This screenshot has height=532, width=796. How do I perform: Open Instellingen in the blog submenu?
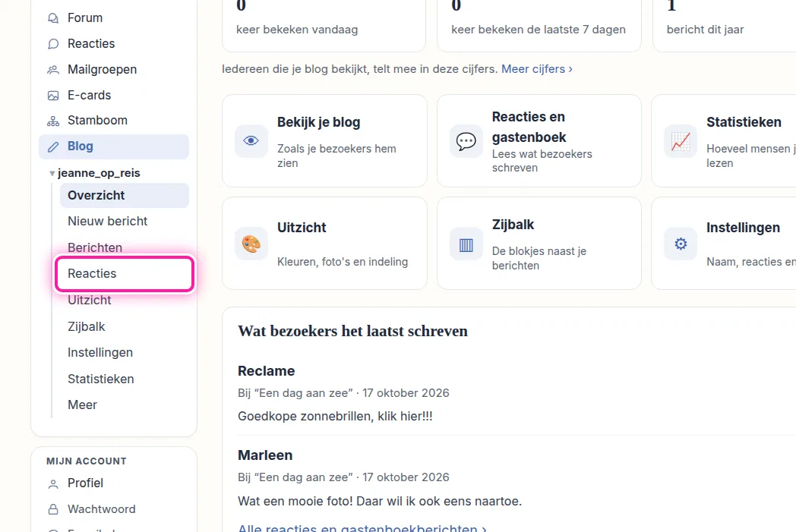point(100,352)
